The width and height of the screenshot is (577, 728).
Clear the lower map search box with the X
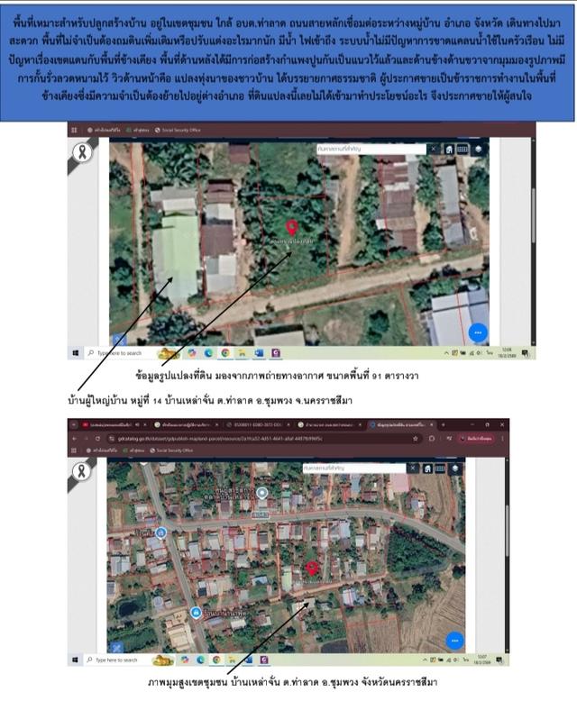(413, 468)
